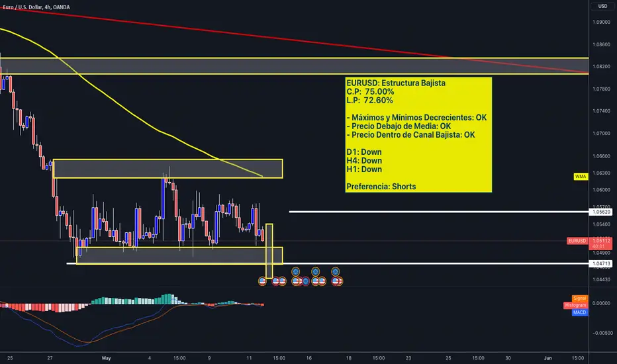Open the lone EU flag event in lower row
Screen dimensions: 617x364
(305, 281)
